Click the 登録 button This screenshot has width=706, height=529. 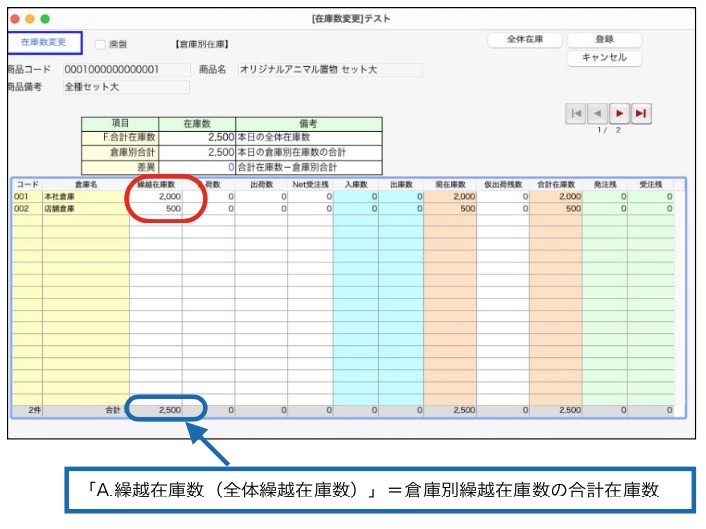(x=604, y=40)
